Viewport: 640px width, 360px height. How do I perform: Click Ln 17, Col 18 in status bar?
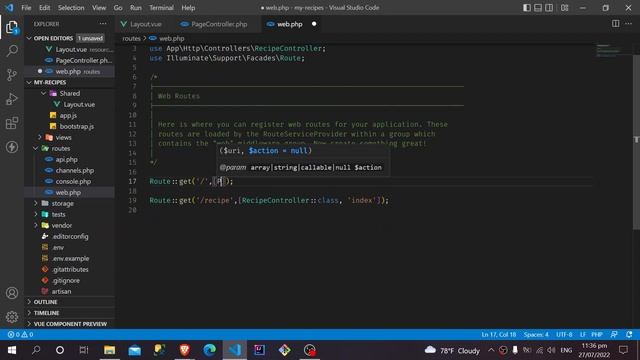click(x=498, y=335)
